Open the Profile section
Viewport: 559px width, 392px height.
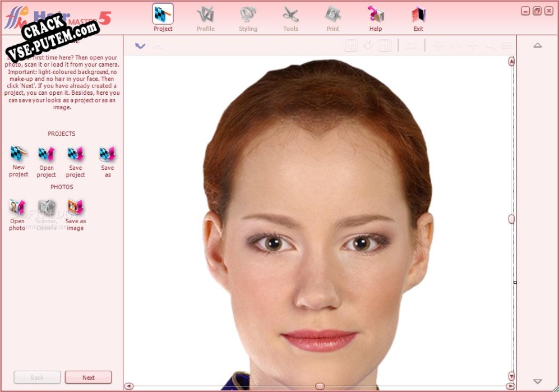pyautogui.click(x=206, y=18)
